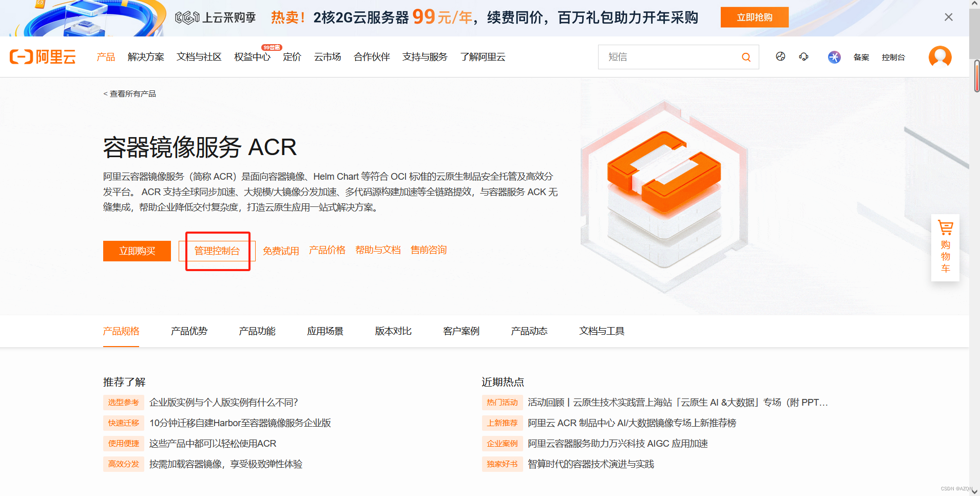Open the 云市场 menu
The image size is (980, 496).
328,57
